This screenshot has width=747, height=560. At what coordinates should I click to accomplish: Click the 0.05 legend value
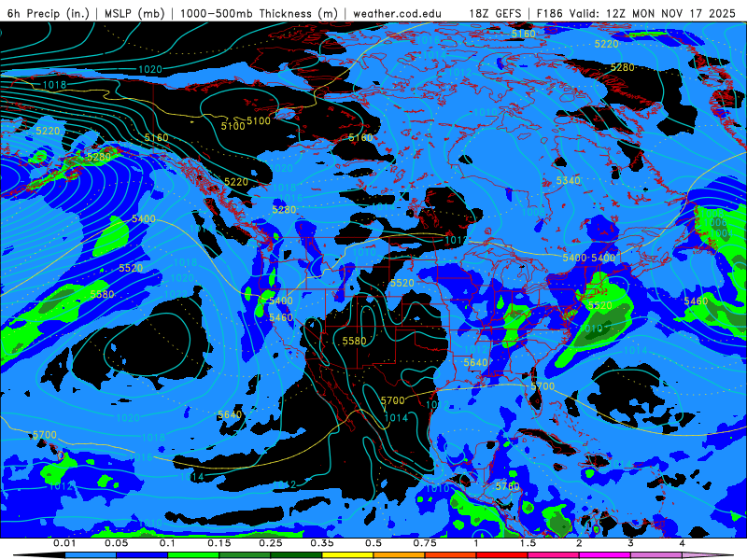116,543
